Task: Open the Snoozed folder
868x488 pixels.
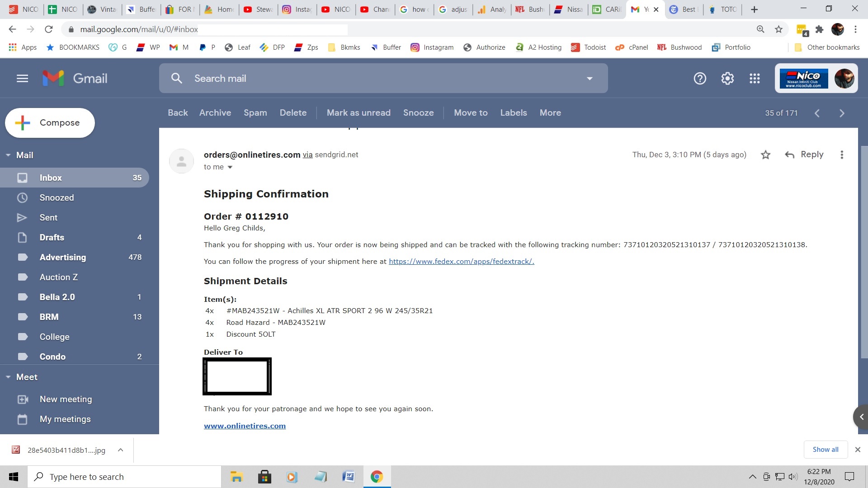Action: coord(75,197)
